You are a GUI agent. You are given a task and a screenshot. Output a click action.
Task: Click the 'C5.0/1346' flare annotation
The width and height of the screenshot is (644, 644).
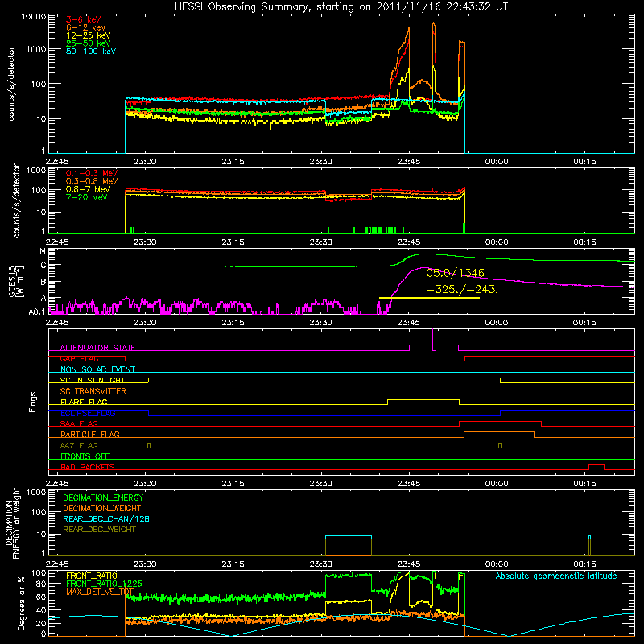click(x=455, y=273)
